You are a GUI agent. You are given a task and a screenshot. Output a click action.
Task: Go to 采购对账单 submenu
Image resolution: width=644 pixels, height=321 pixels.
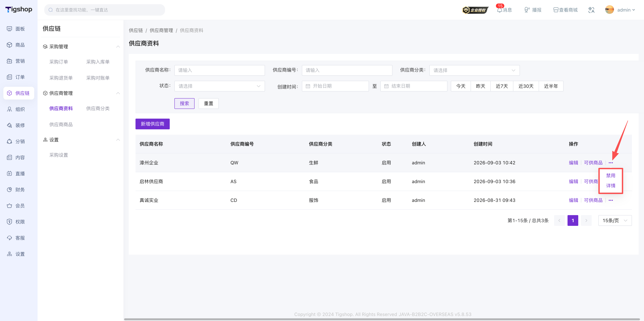98,78
